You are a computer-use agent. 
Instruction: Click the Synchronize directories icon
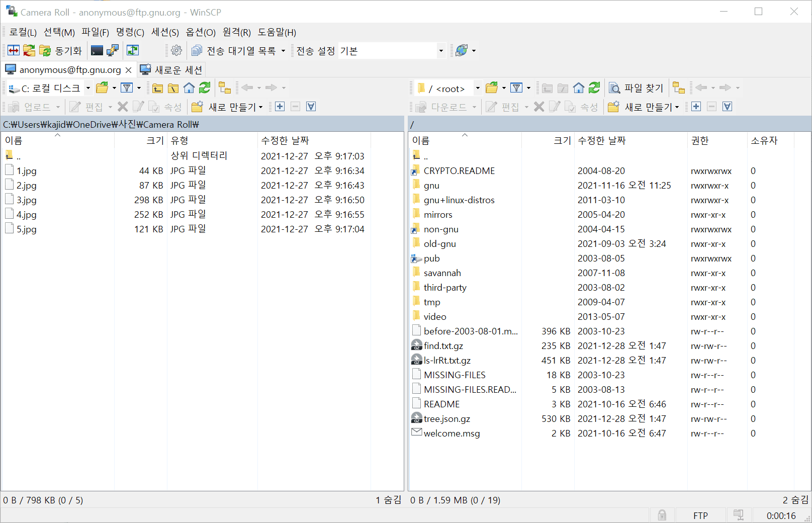pos(29,50)
